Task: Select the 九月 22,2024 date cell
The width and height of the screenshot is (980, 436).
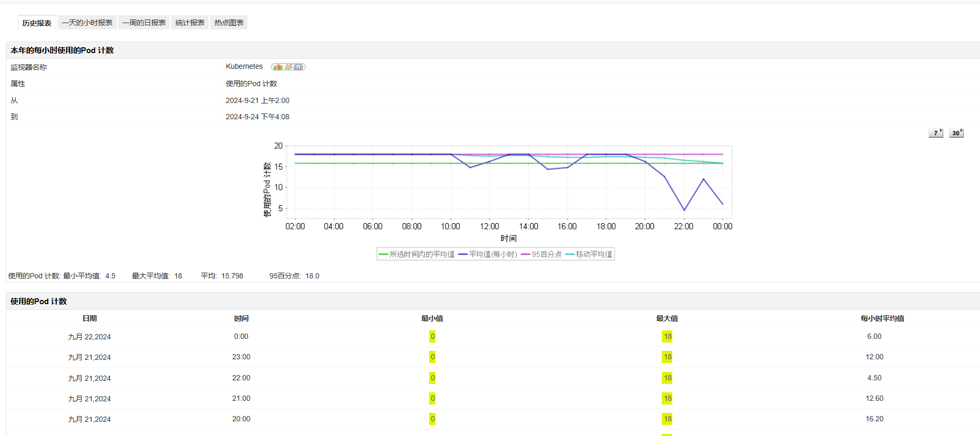Action: (x=89, y=337)
